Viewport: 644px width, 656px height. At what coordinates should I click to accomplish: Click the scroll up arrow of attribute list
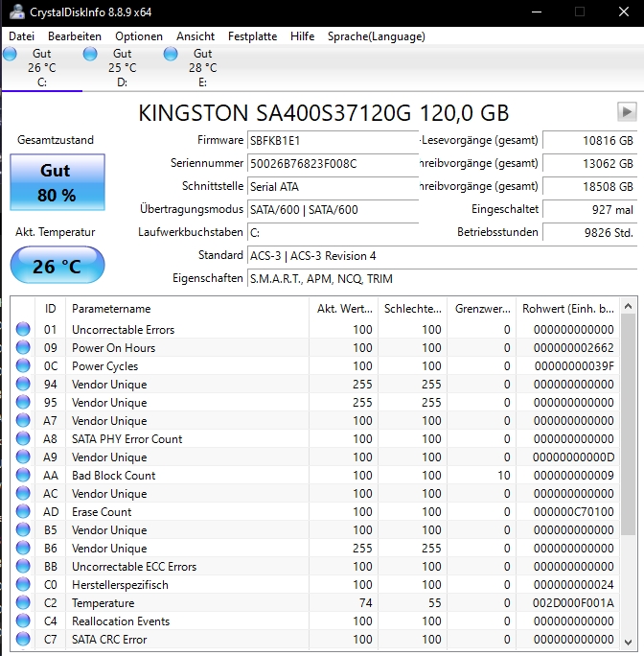pos(628,307)
